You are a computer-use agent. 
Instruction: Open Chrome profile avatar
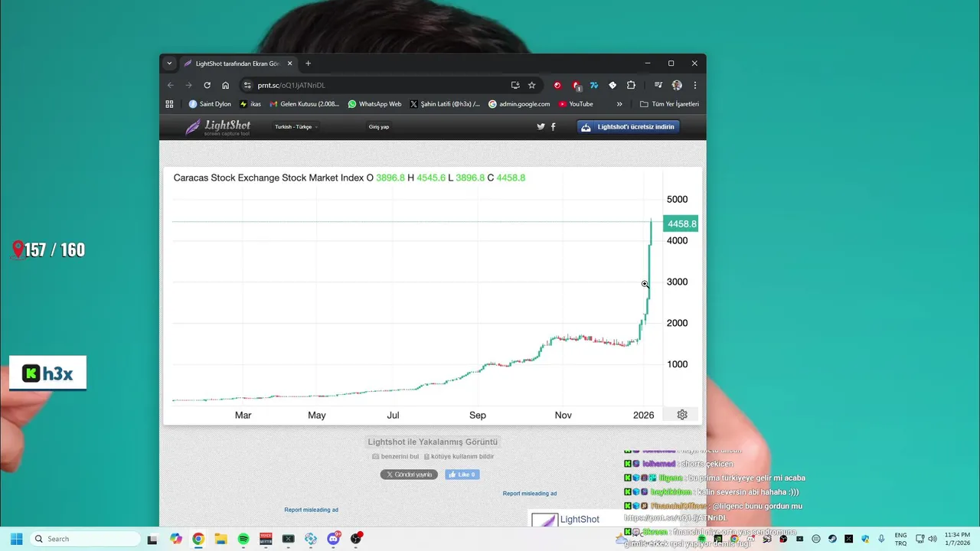click(x=677, y=85)
